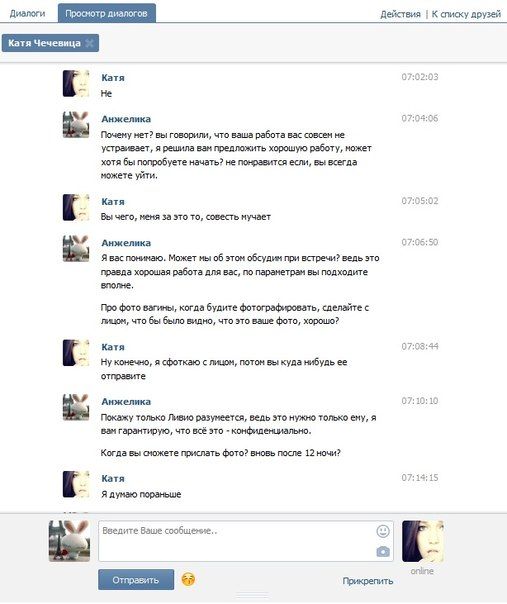Open Анжелика's avatar at 07:06:50 message
The height and width of the screenshot is (604, 507).
click(76, 249)
